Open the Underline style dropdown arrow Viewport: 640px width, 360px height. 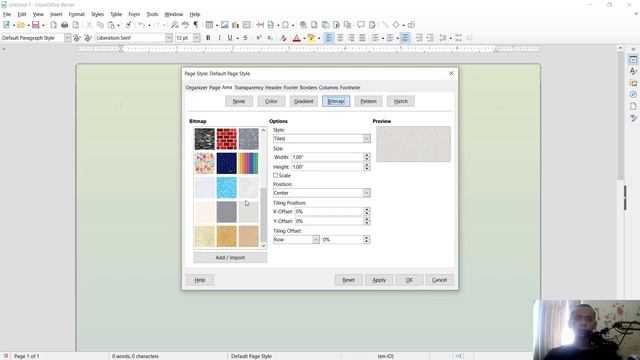(x=238, y=38)
